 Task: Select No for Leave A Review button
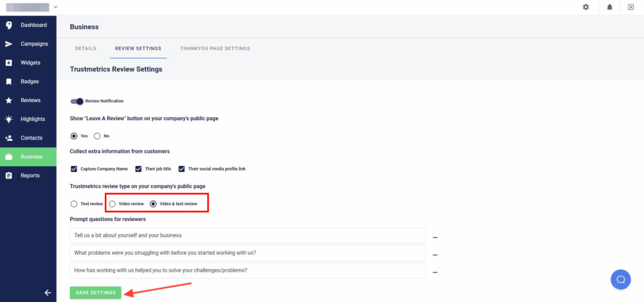(97, 136)
